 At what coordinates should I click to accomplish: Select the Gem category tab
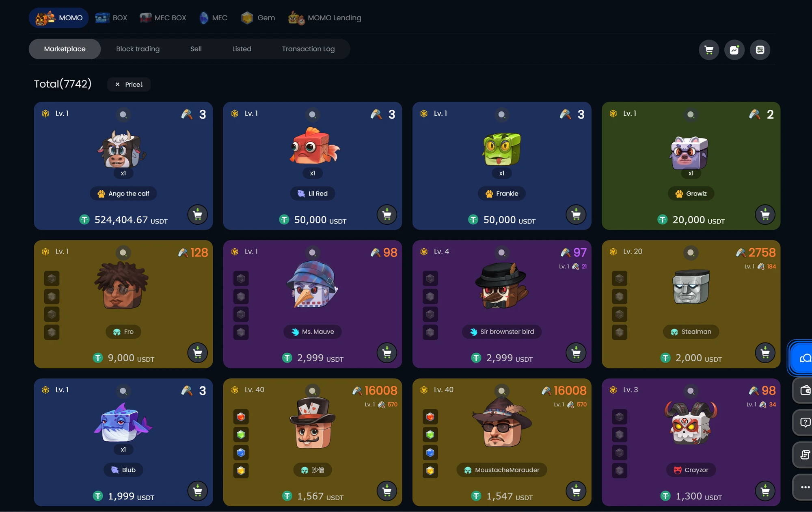tap(258, 18)
